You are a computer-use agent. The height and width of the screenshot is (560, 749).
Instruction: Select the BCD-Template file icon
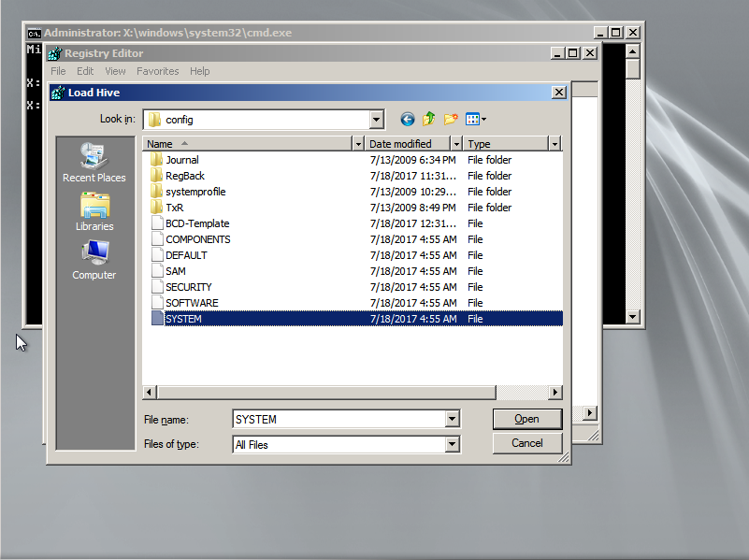[157, 223]
